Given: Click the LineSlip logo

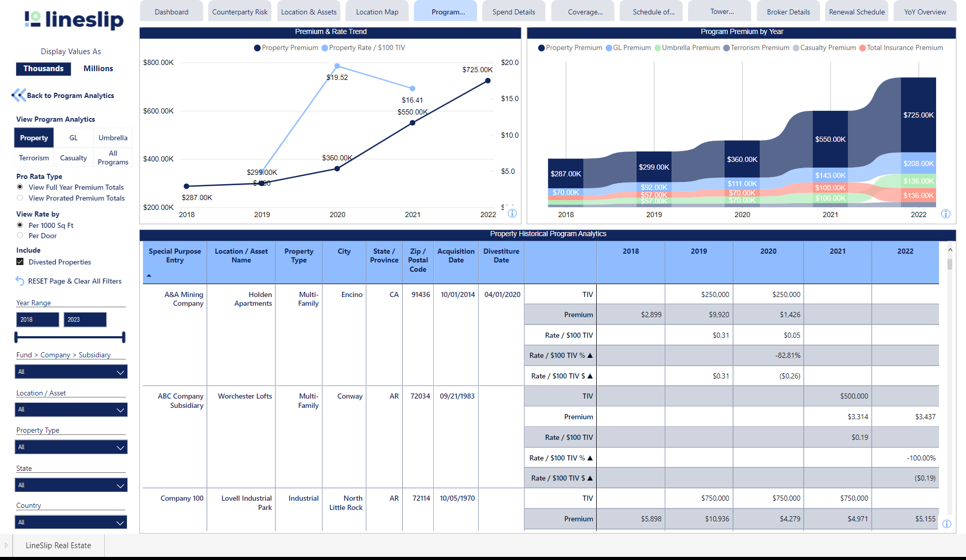Looking at the screenshot, I should click(74, 20).
